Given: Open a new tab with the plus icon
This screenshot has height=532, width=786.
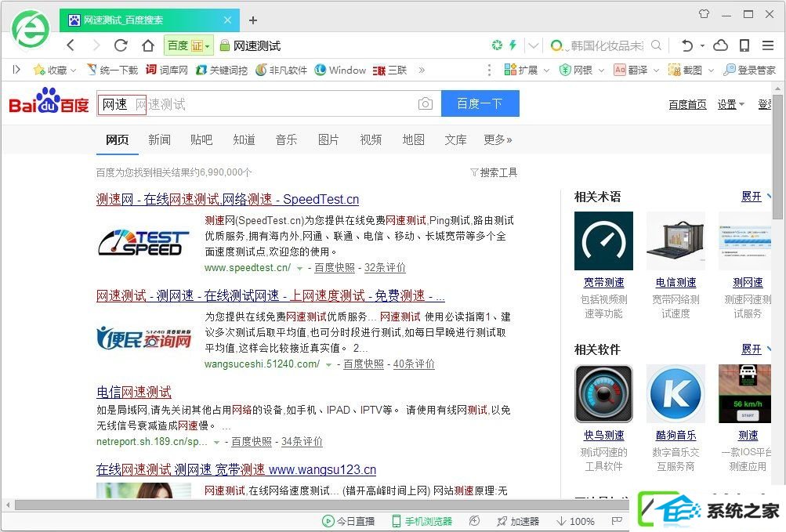Looking at the screenshot, I should click(253, 20).
